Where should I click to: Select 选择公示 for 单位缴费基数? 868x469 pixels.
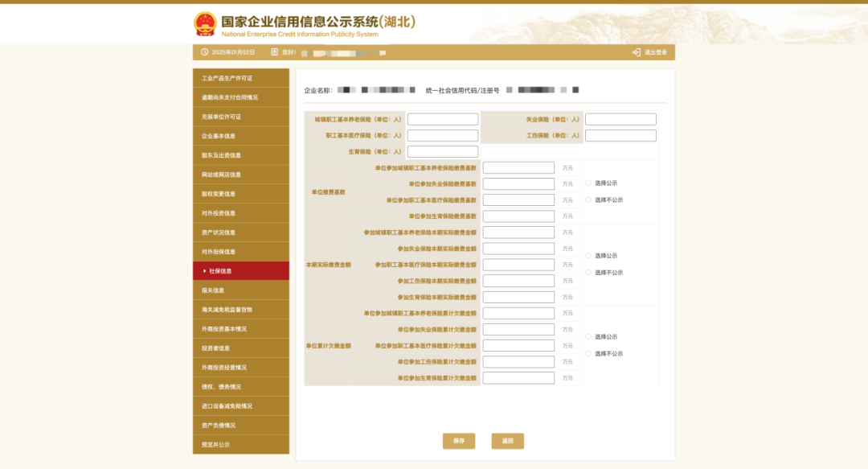588,183
